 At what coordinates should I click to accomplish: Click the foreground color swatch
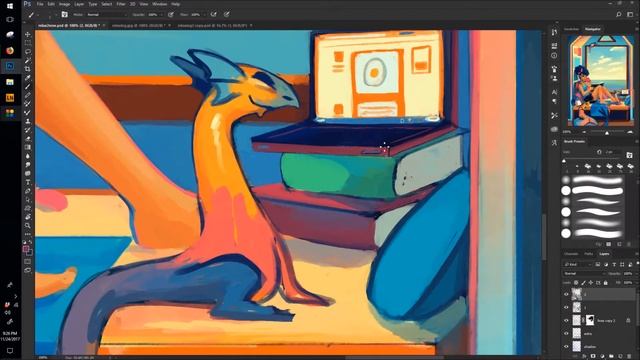click(26, 249)
